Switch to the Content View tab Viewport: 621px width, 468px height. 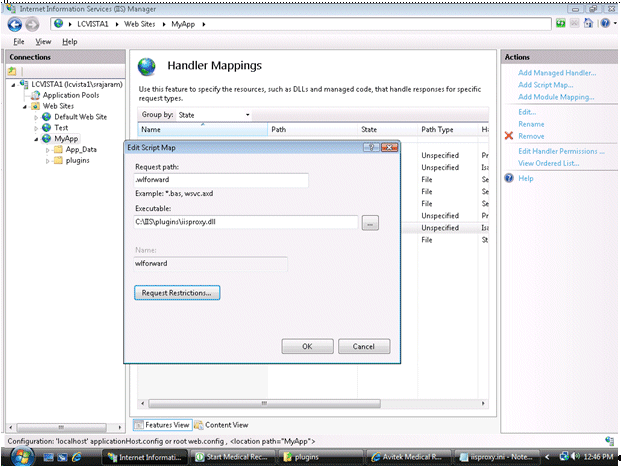(221, 425)
